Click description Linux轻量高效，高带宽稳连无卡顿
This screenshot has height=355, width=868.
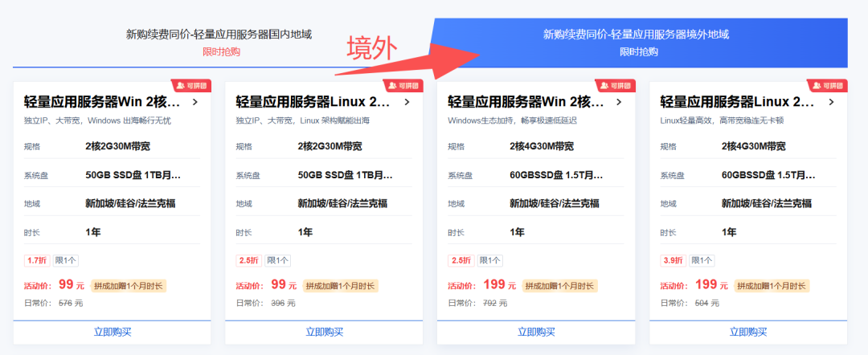point(723,120)
